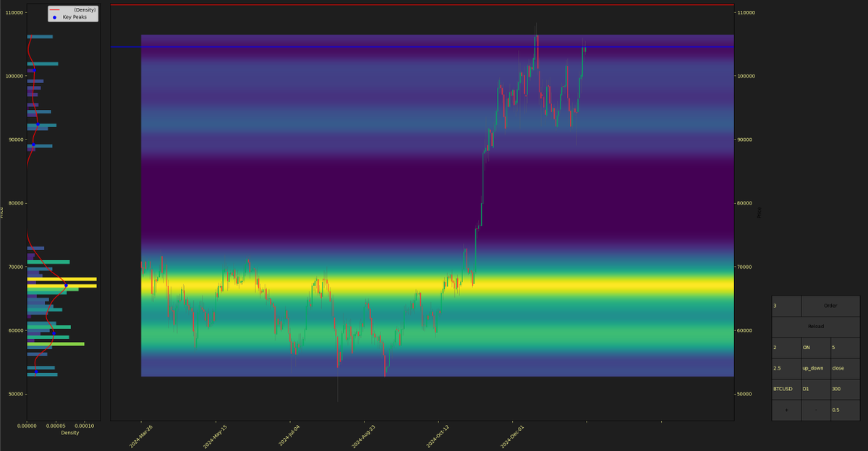Click 70000 on the main chart's price axis
The image size is (868, 451).
(x=746, y=267)
